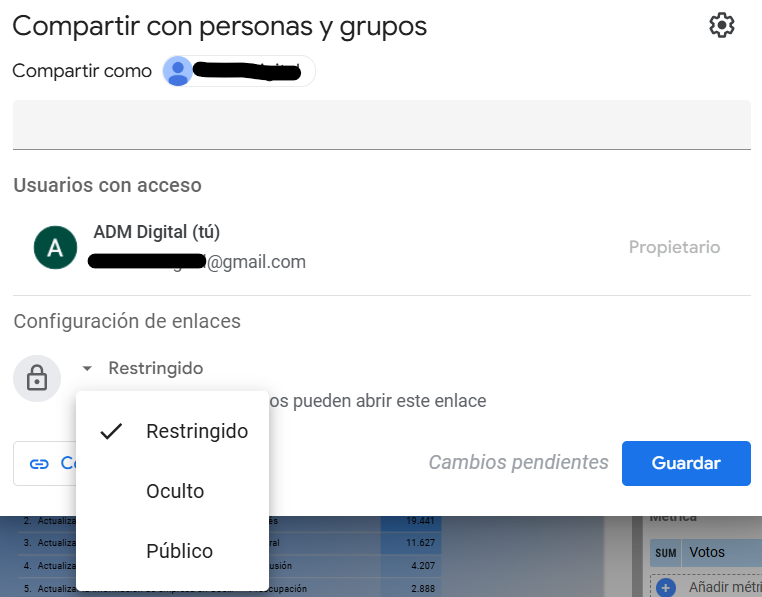Click the Usuarios con acceso heading
762x597 pixels.
point(107,185)
